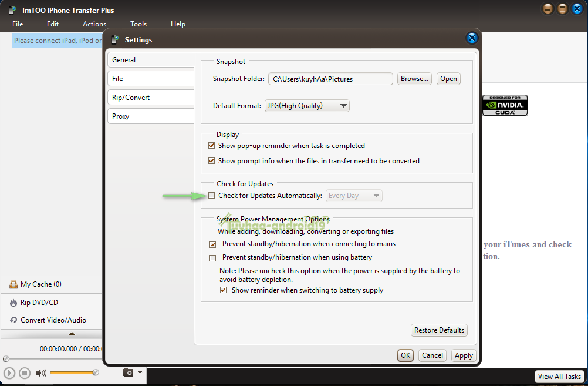This screenshot has width=588, height=386.
Task: Open the Every Day update frequency dropdown
Action: pyautogui.click(x=354, y=196)
